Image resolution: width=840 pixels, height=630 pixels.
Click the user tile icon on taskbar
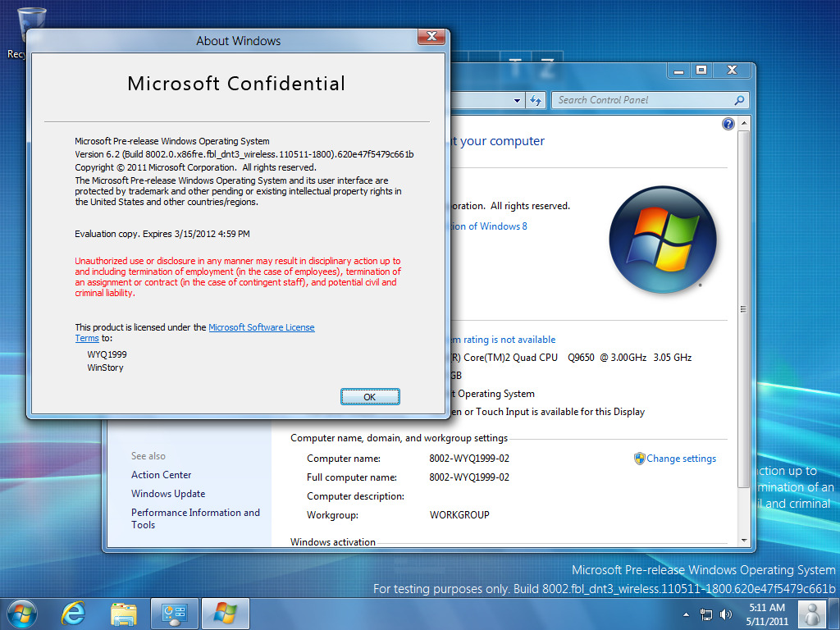point(812,613)
